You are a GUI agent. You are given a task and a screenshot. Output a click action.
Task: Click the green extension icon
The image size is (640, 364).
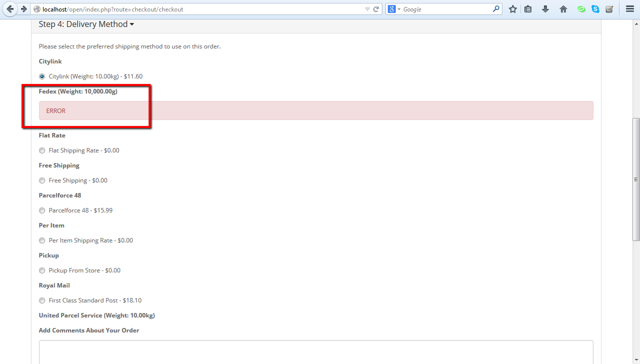click(581, 9)
